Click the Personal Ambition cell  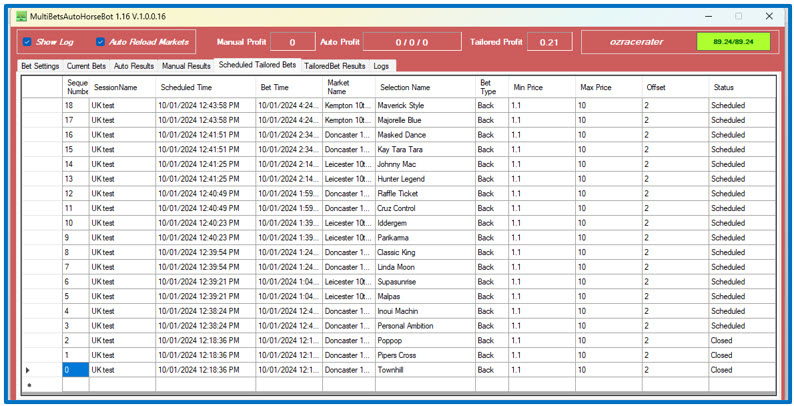425,326
